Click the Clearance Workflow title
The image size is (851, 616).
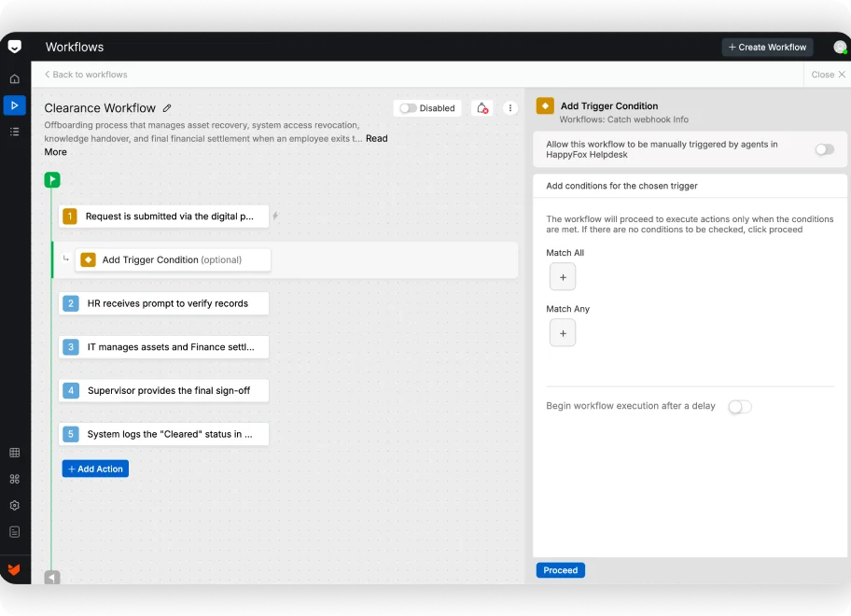coord(100,108)
